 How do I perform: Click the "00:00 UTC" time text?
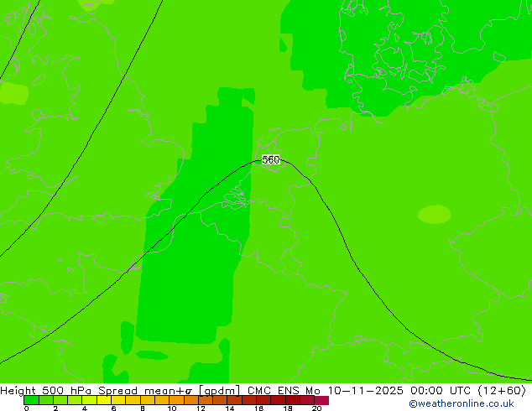pyautogui.click(x=440, y=391)
